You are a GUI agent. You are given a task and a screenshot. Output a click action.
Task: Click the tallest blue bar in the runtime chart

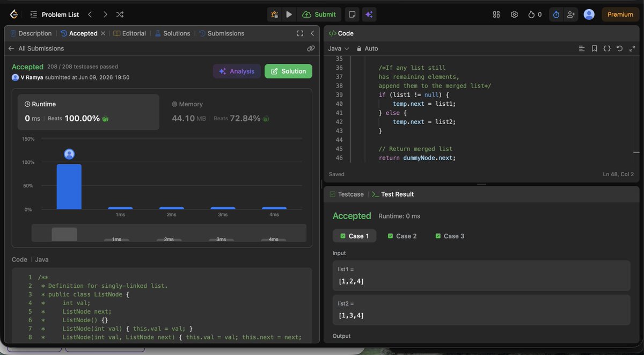coord(69,186)
